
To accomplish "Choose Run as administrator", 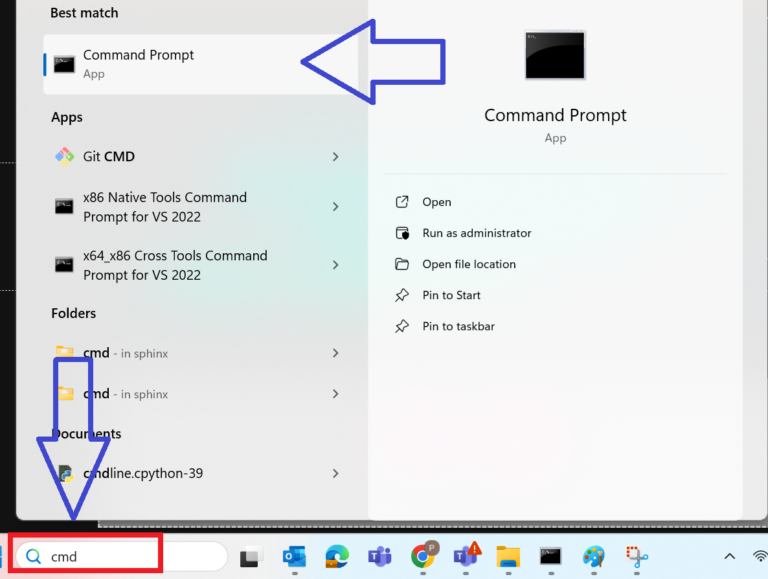I will [476, 233].
